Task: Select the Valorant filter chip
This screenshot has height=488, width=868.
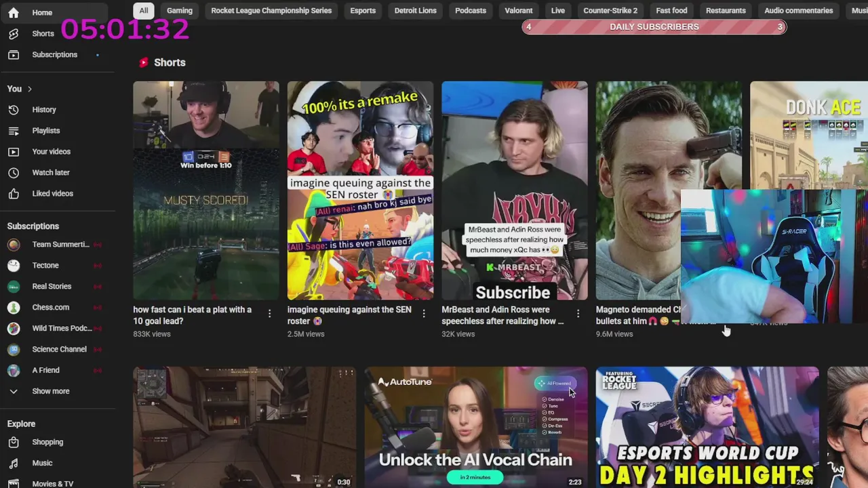Action: coord(519,10)
